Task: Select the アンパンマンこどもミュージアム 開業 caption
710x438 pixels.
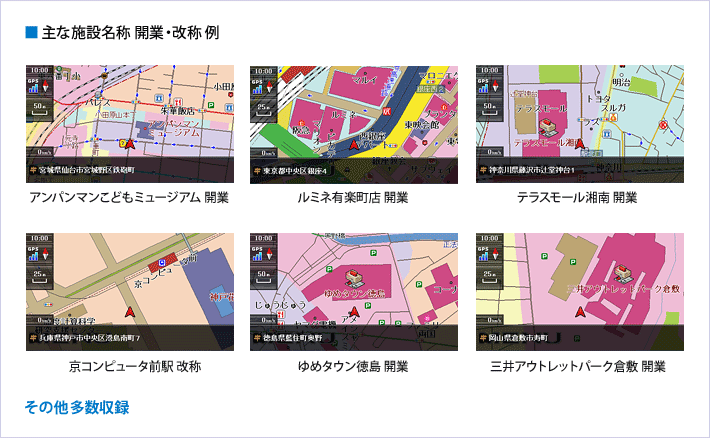Action: (x=129, y=197)
